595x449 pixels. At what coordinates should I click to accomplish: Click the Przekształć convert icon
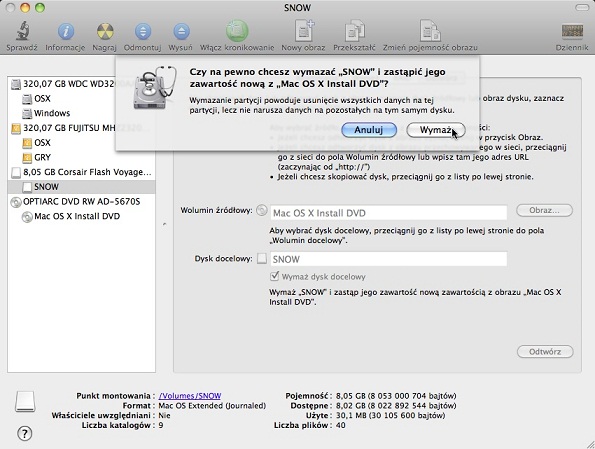tap(354, 31)
